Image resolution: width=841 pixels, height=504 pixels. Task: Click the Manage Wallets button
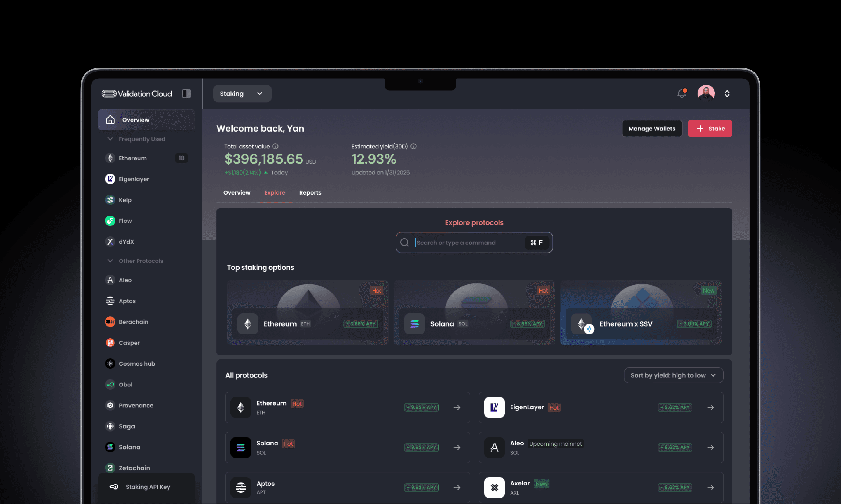coord(652,128)
